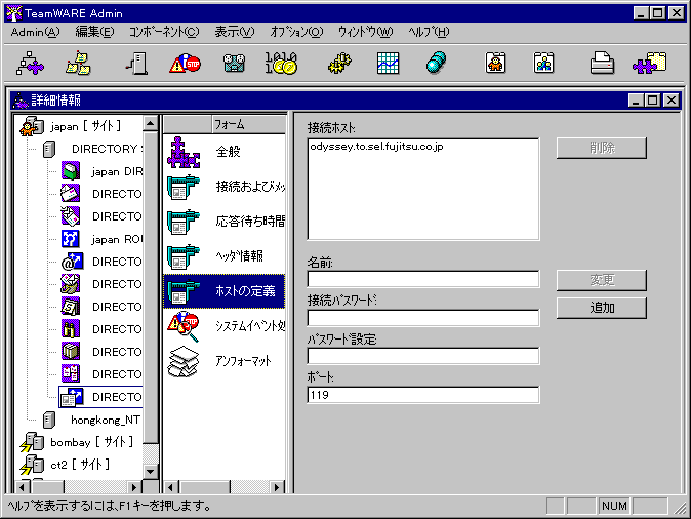Click the パスワード設定 input field
The width and height of the screenshot is (691, 519).
point(423,356)
